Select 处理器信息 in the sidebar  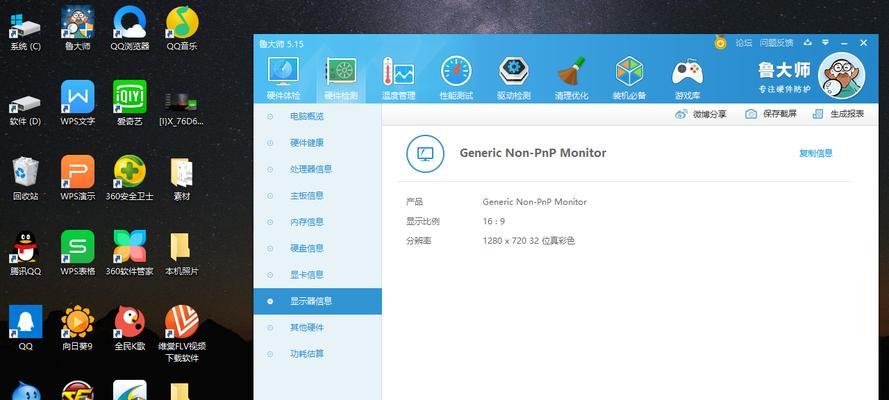318,169
